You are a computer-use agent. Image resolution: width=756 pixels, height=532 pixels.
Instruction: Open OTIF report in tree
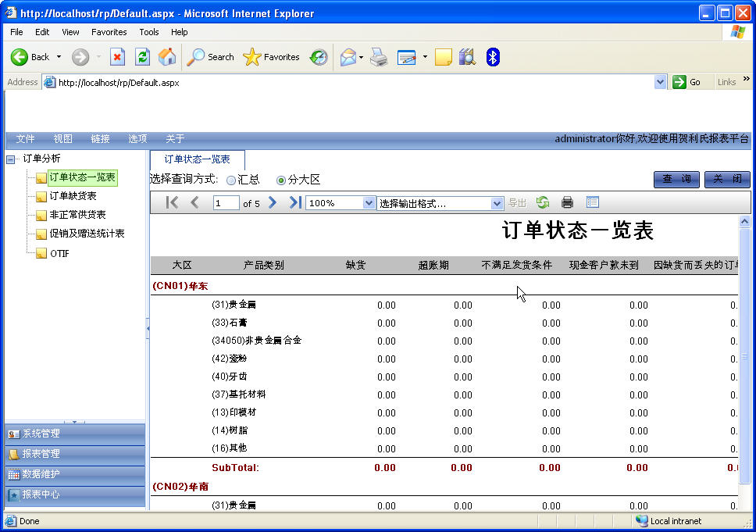coord(59,253)
